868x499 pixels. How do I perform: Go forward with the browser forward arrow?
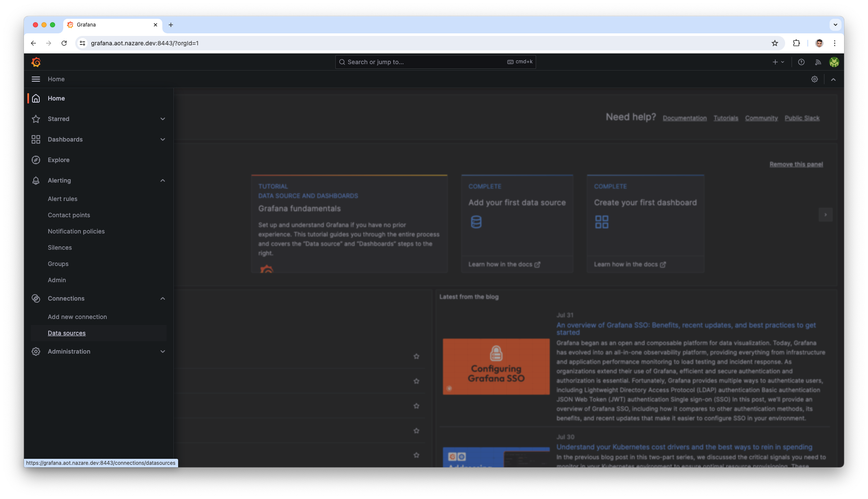49,43
